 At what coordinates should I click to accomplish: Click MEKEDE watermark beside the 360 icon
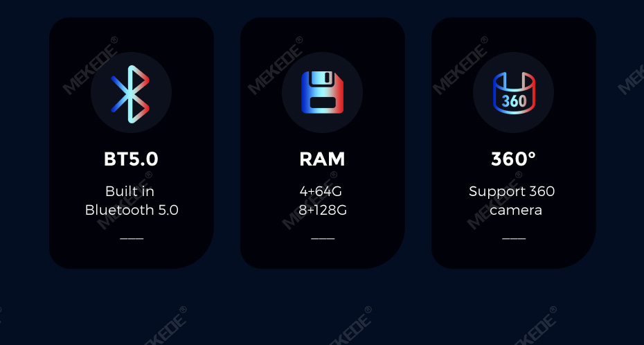(x=460, y=66)
